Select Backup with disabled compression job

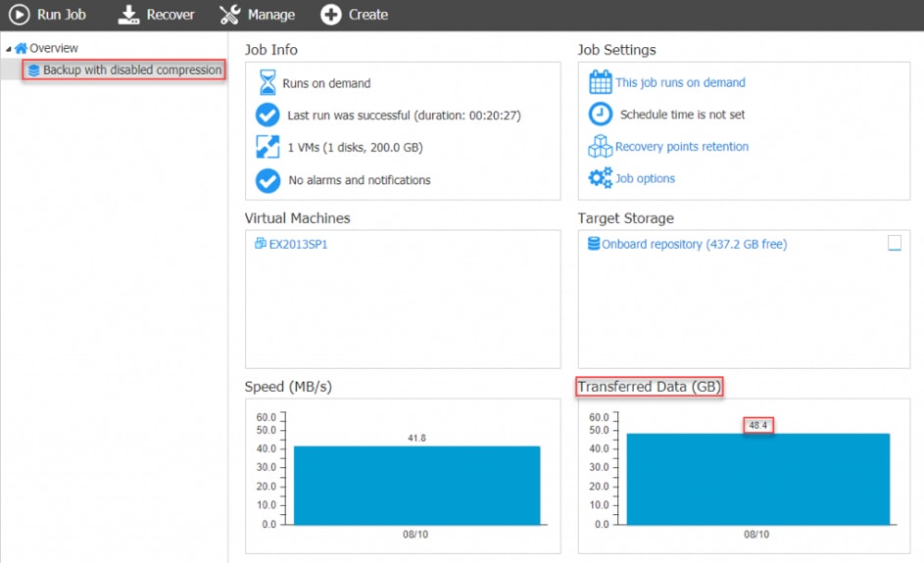point(131,70)
